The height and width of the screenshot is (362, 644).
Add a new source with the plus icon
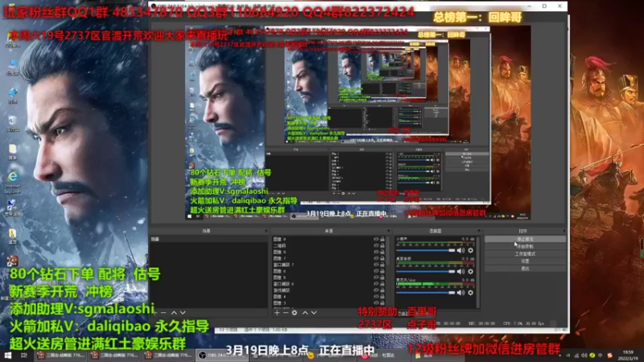click(x=277, y=313)
